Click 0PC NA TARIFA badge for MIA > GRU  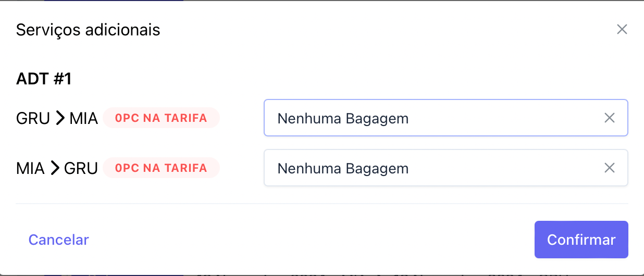click(x=161, y=168)
